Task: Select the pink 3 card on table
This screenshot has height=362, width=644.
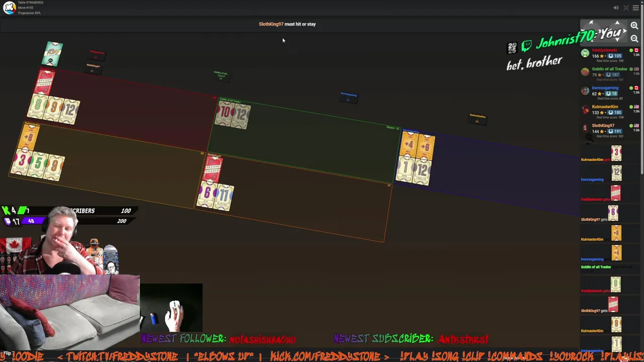Action: pyautogui.click(x=21, y=162)
